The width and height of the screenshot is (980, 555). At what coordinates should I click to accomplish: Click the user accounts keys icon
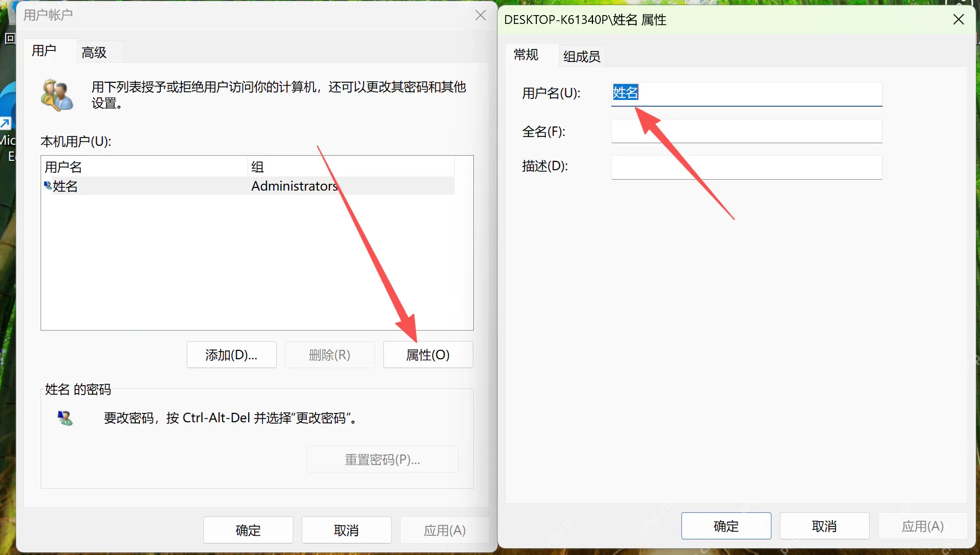(x=57, y=95)
